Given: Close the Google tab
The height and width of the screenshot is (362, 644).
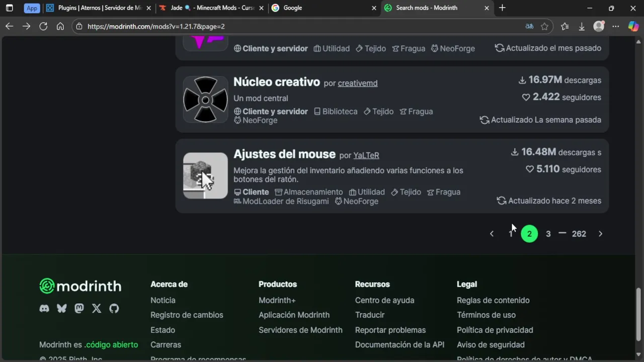Looking at the screenshot, I should [374, 8].
